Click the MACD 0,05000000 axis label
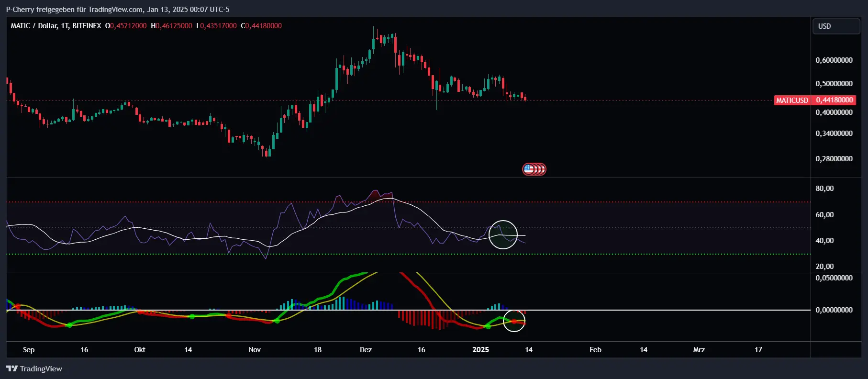The height and width of the screenshot is (379, 868). [834, 278]
